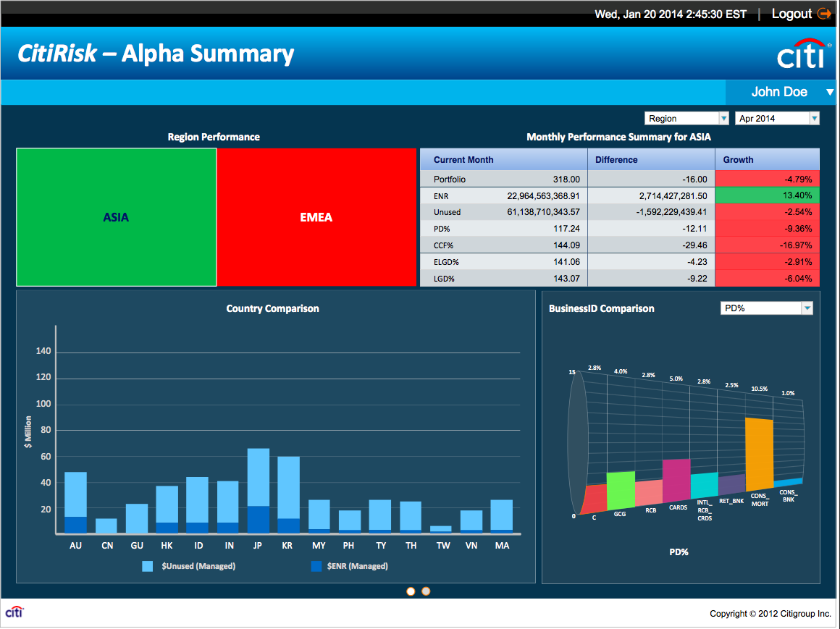Click the Current Month column header

(x=503, y=159)
